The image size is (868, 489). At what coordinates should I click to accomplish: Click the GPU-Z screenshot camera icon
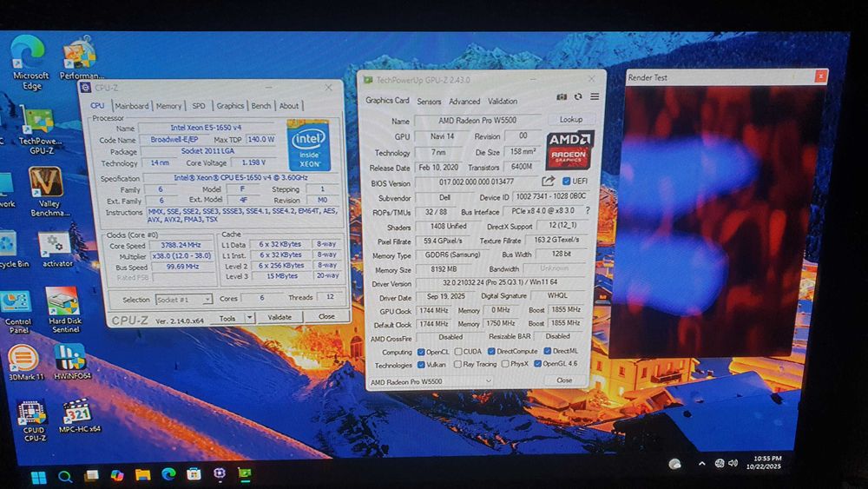(x=562, y=97)
